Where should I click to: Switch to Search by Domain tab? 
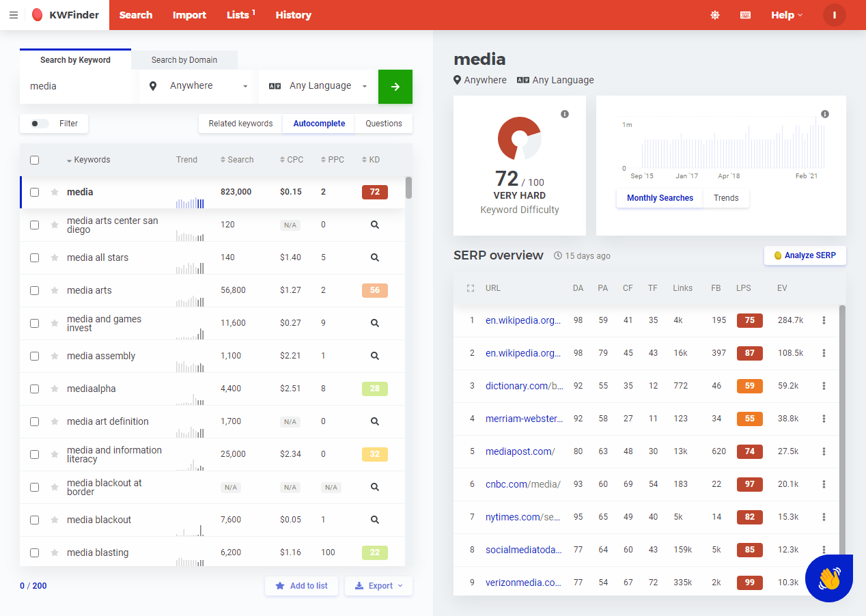[x=184, y=60]
